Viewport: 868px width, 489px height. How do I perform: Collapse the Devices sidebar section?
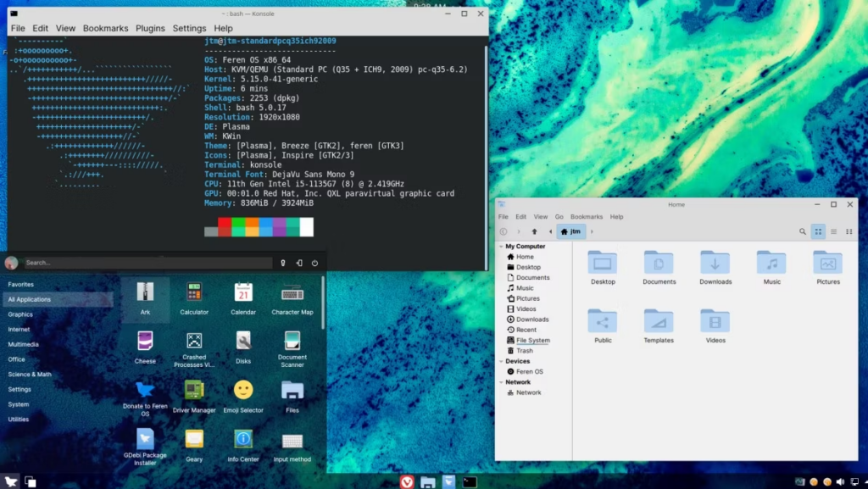tap(502, 361)
